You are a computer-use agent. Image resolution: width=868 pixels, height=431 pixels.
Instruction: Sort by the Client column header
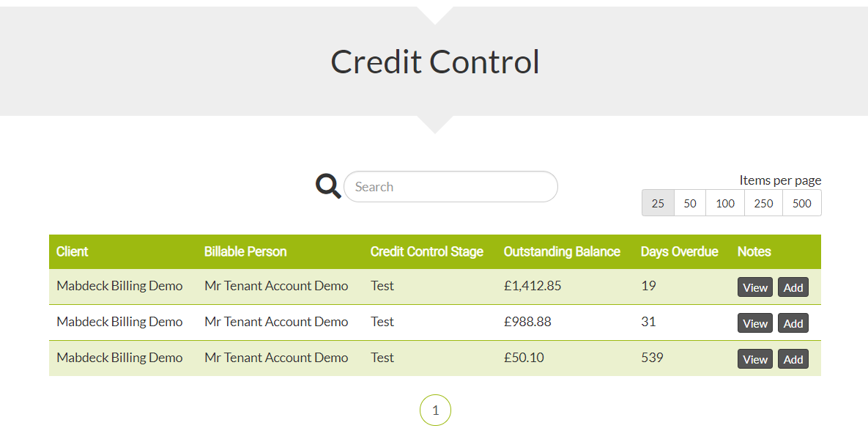(72, 251)
